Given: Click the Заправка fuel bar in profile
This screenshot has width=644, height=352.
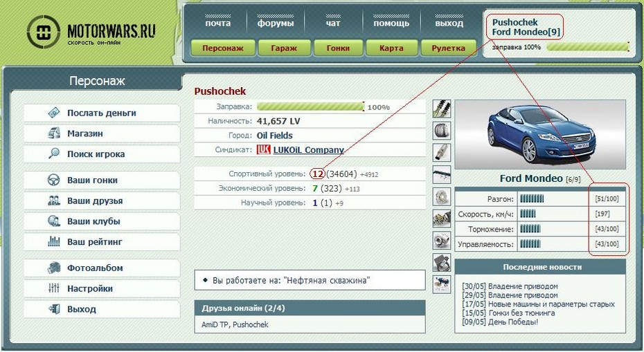Looking at the screenshot, I should (310, 106).
